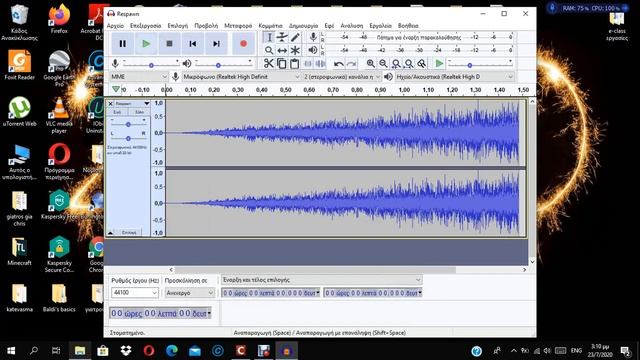
Task: Click the Respawn track gain slider
Action: [128, 124]
